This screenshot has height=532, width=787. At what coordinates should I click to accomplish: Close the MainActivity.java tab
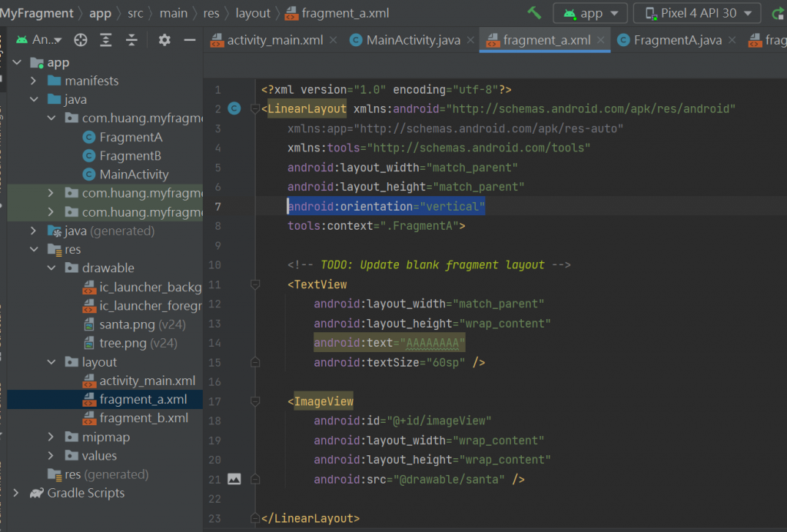[x=470, y=40]
